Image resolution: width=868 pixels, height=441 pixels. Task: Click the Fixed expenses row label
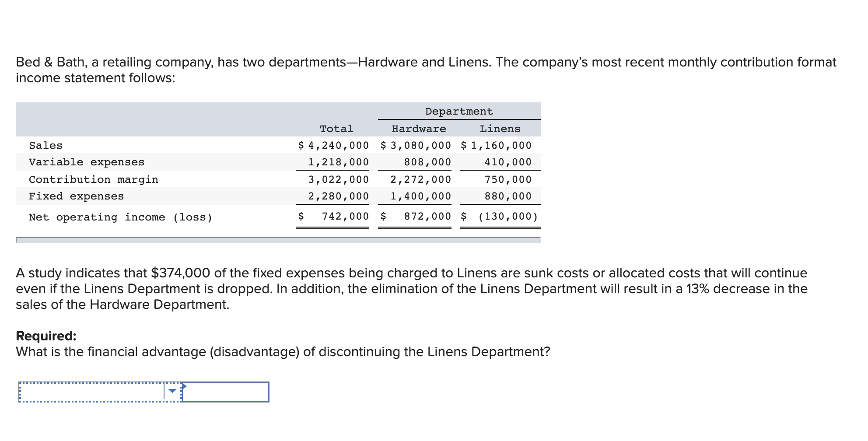tap(77, 196)
